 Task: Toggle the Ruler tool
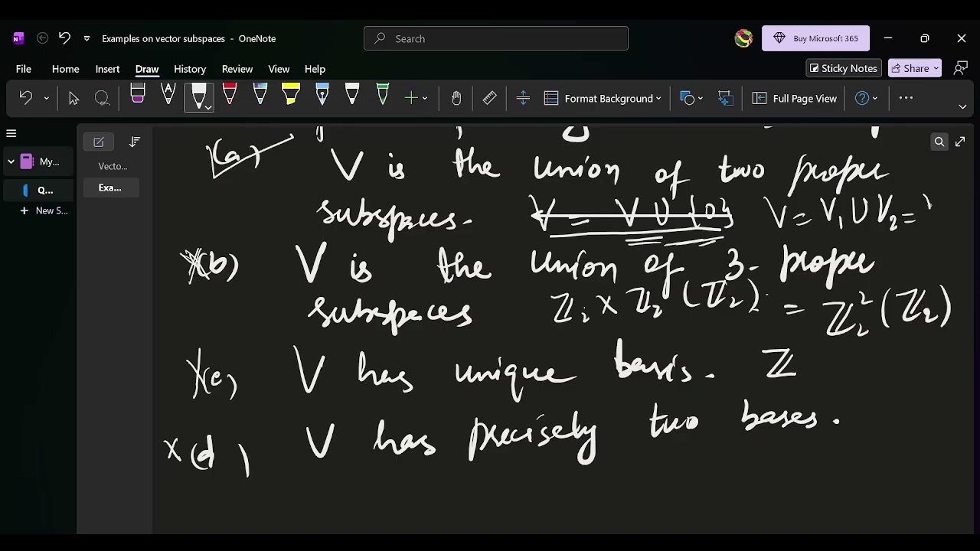pos(490,98)
